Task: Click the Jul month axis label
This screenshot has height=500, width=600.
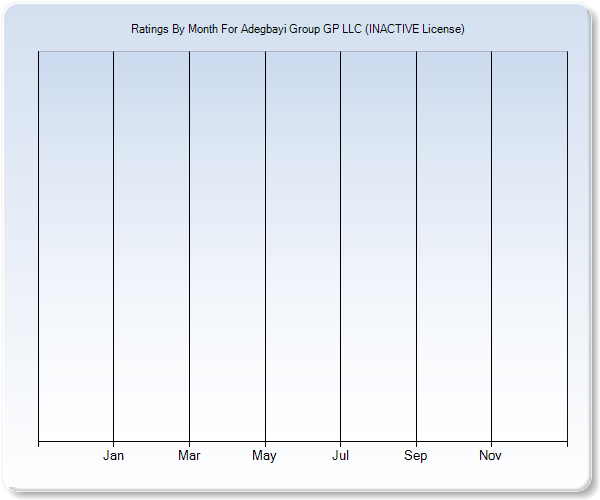Action: point(340,456)
